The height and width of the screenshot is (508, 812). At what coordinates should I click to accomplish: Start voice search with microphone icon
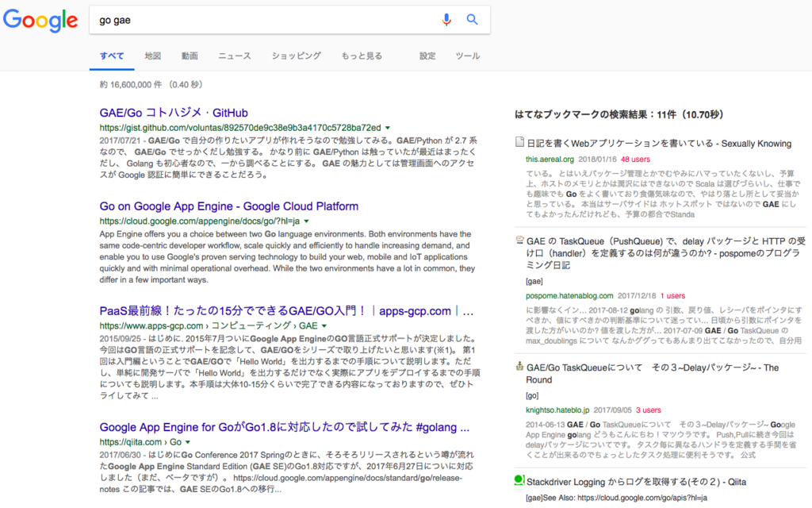pos(446,20)
